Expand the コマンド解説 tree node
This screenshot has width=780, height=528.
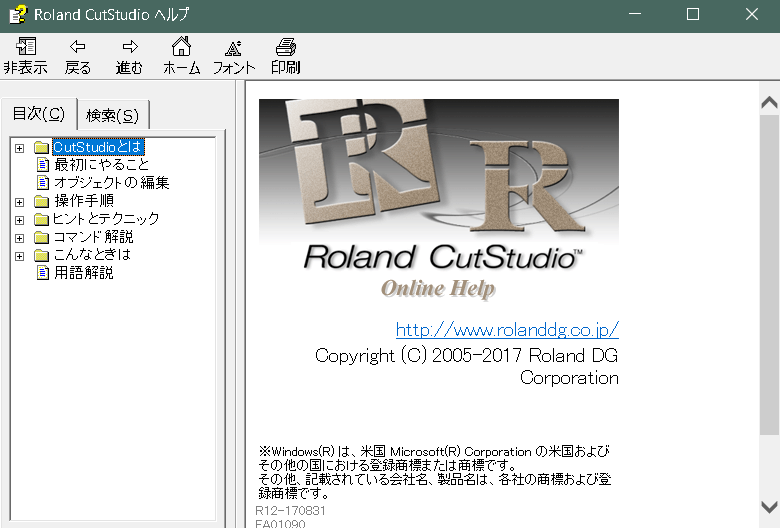click(19, 238)
